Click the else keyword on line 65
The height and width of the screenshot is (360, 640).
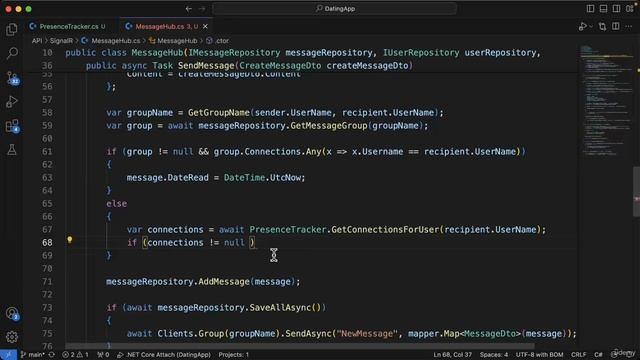(x=116, y=204)
